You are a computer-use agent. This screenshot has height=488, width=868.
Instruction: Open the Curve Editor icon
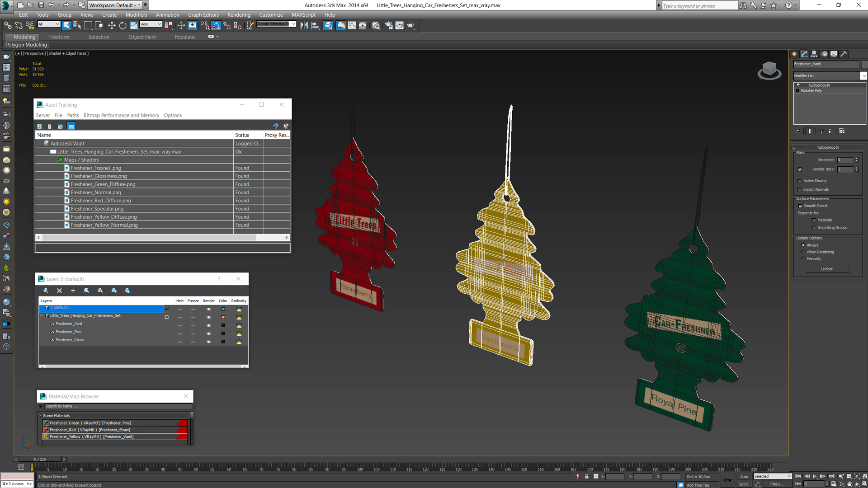[352, 25]
